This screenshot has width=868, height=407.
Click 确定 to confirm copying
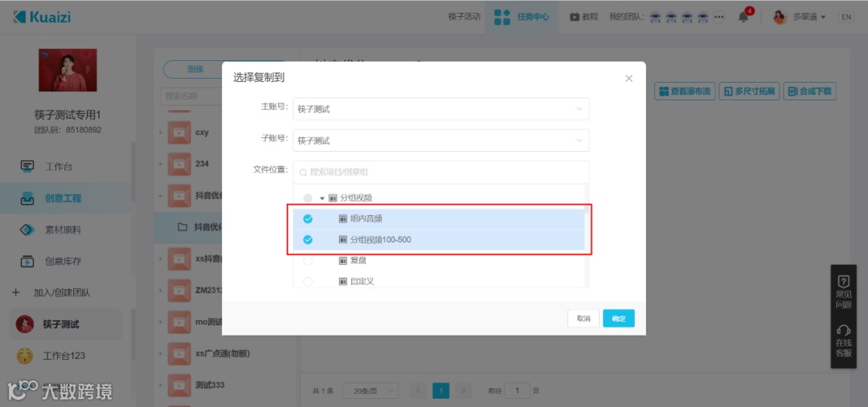pyautogui.click(x=619, y=319)
